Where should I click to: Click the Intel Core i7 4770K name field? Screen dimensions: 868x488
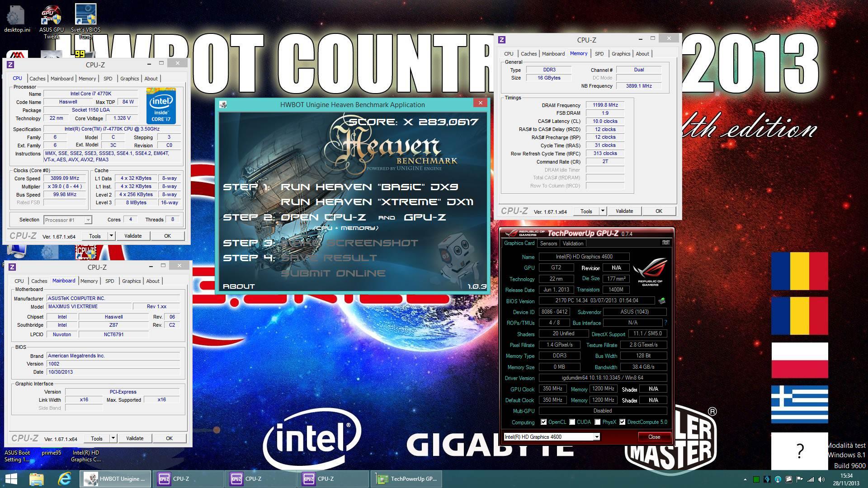[x=90, y=94]
